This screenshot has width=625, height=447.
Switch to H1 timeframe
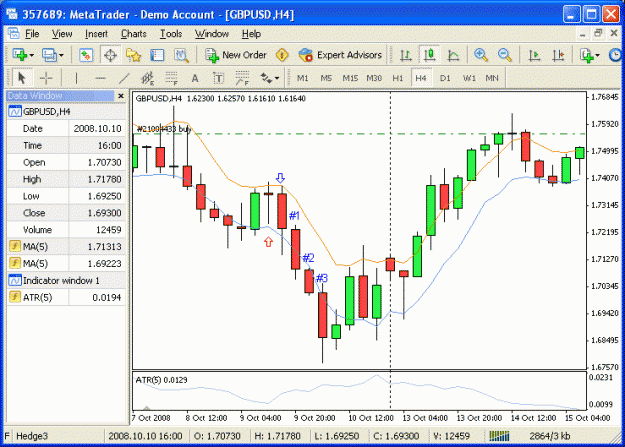(x=397, y=78)
